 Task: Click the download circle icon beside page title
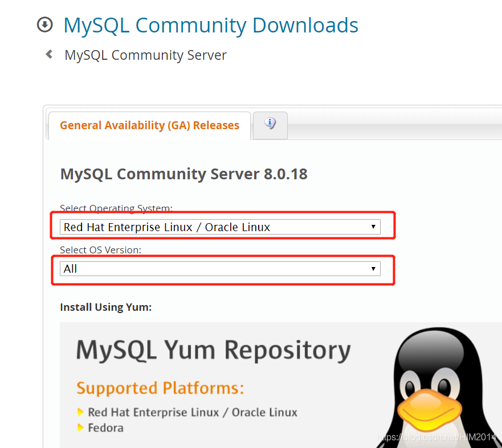[x=45, y=24]
